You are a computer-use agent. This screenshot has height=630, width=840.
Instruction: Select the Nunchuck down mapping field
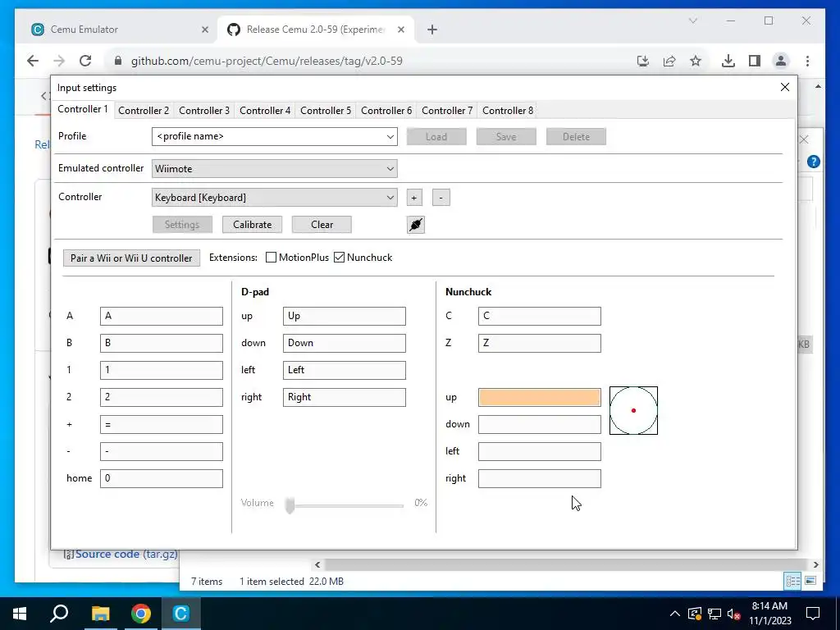point(540,425)
